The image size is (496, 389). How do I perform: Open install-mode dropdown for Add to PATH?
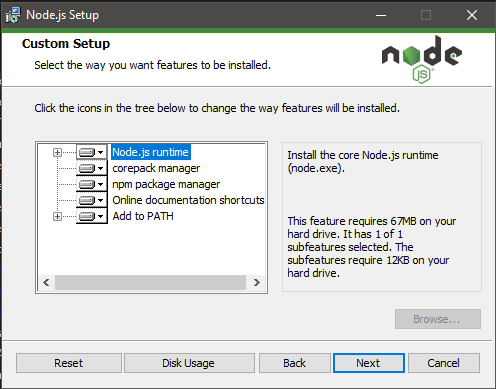tap(92, 216)
